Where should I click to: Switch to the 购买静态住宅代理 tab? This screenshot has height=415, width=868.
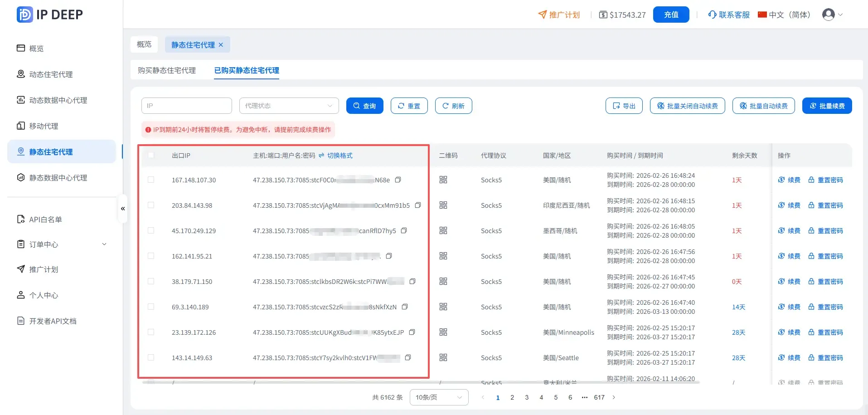pyautogui.click(x=166, y=70)
